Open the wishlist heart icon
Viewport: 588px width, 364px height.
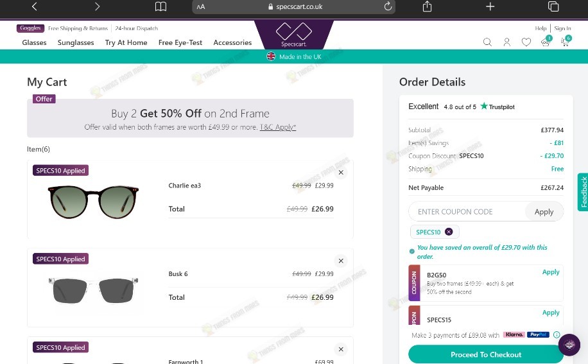pos(526,42)
